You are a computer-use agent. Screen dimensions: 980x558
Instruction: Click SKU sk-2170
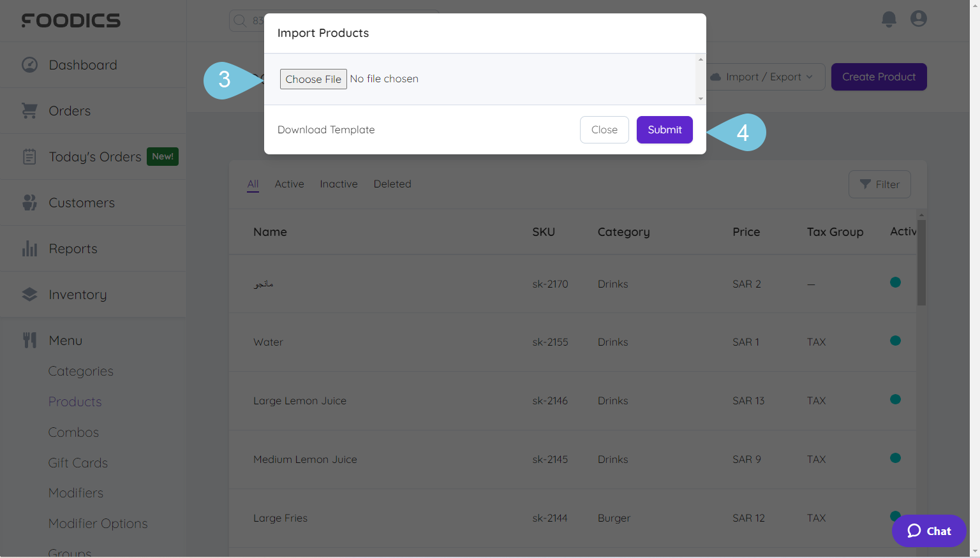(550, 284)
